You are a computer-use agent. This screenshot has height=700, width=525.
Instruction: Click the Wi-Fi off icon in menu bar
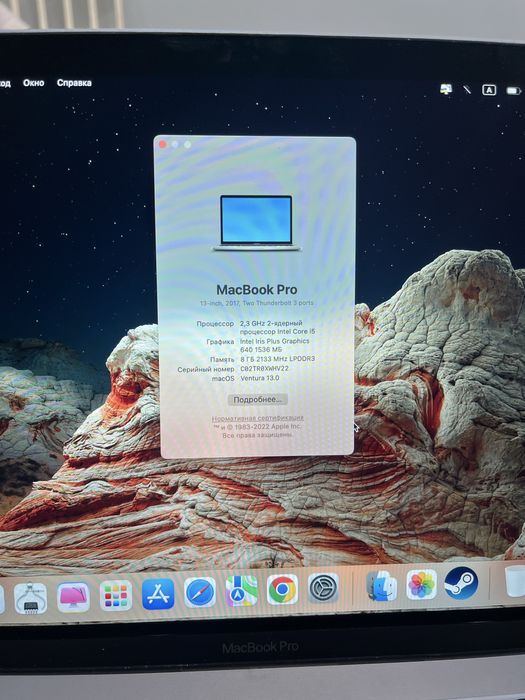pyautogui.click(x=467, y=89)
